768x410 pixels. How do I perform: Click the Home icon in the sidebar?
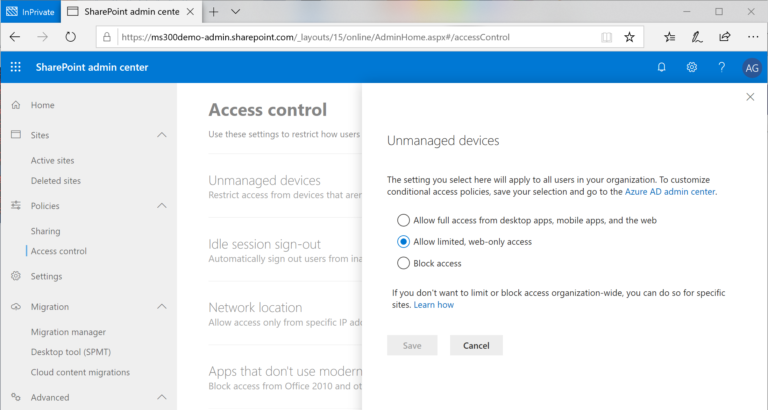[x=16, y=105]
